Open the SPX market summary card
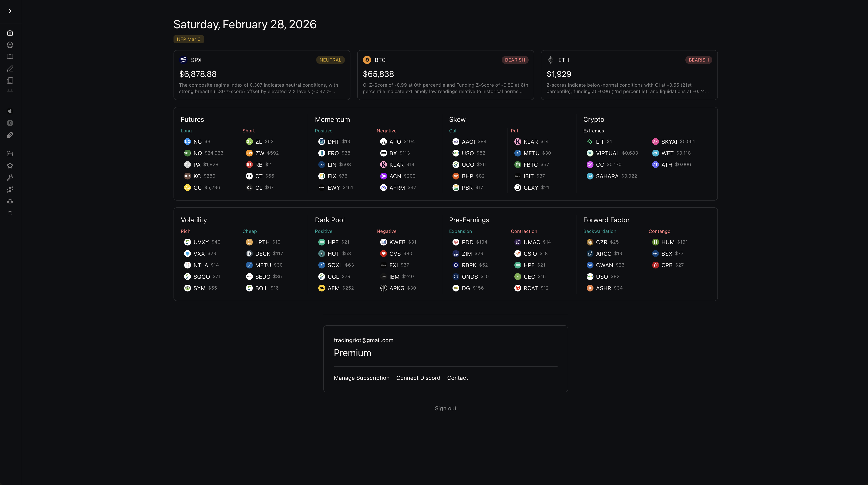 pyautogui.click(x=262, y=75)
